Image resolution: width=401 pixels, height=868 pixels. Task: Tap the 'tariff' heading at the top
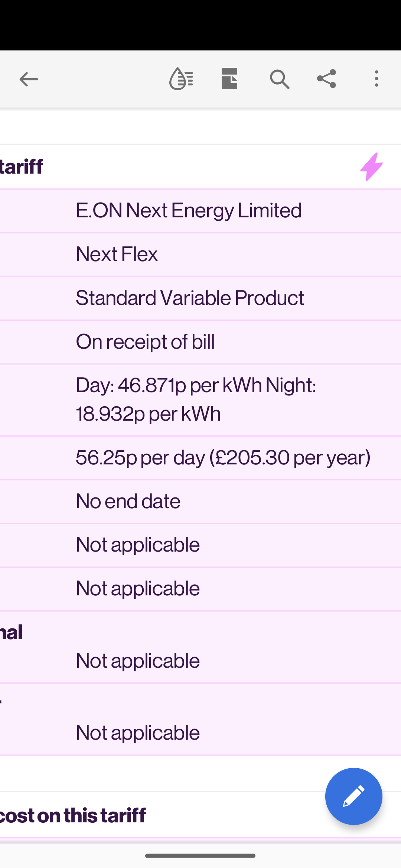pos(22,167)
